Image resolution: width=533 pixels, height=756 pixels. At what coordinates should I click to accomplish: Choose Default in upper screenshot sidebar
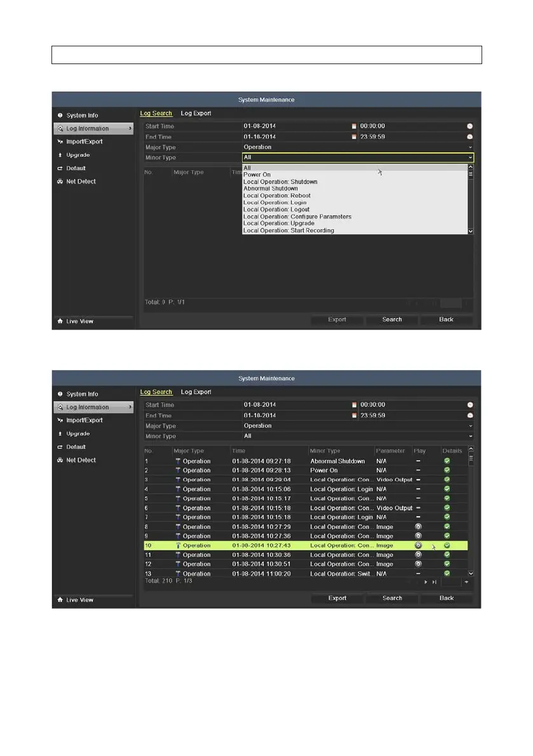(x=76, y=168)
